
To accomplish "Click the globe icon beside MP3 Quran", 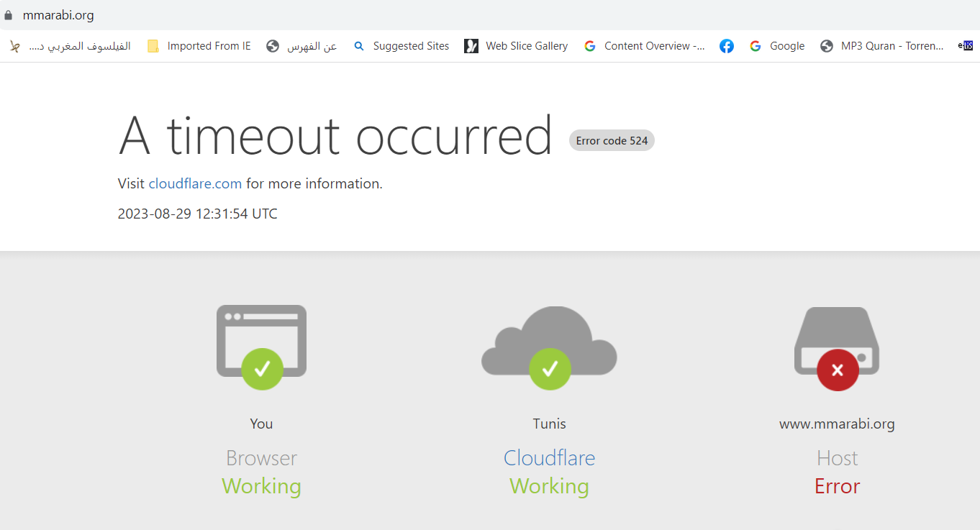I will tap(827, 46).
